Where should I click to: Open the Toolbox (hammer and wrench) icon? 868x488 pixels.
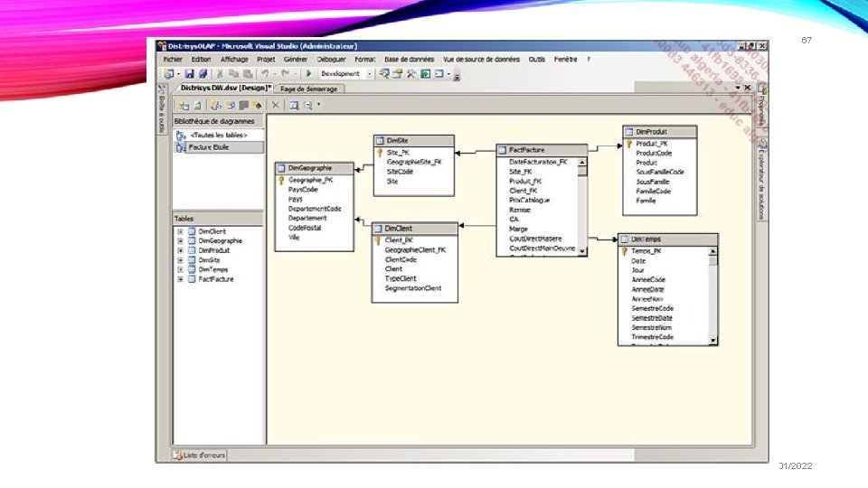[x=411, y=73]
